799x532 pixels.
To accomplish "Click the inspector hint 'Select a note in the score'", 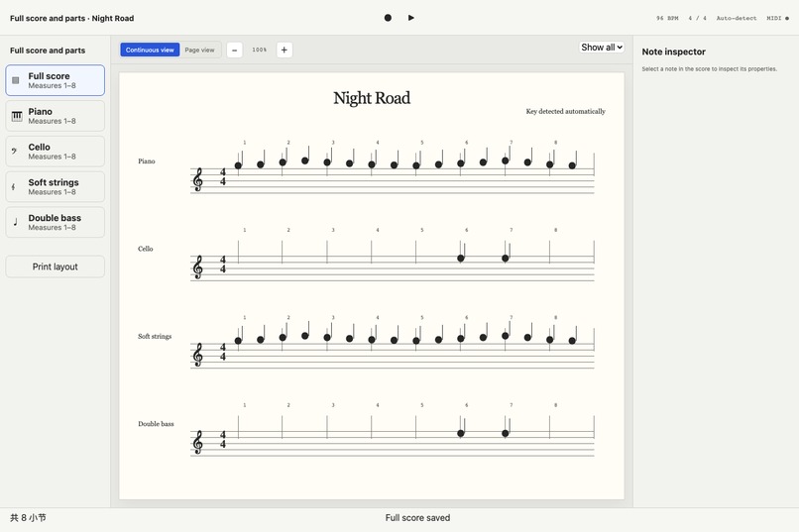I will [710, 69].
